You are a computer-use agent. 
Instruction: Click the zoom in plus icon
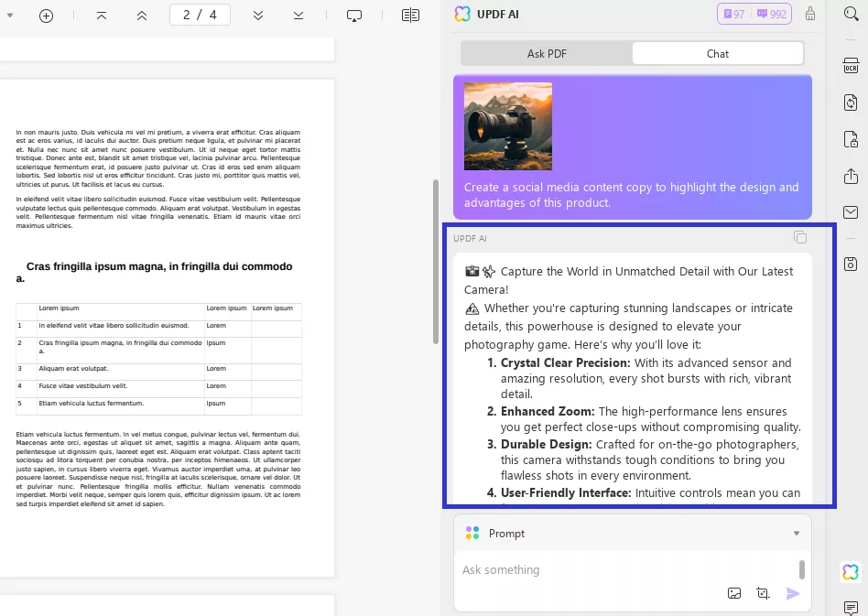(46, 16)
